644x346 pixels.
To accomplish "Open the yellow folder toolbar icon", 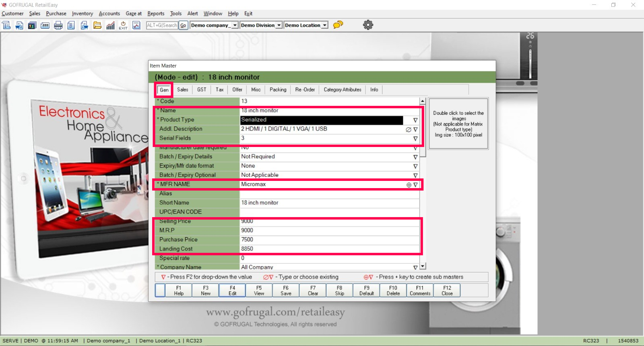I will (97, 25).
